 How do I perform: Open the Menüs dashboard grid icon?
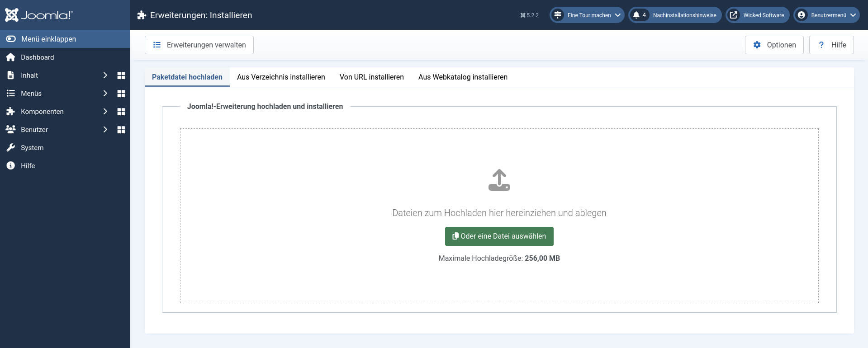point(121,94)
